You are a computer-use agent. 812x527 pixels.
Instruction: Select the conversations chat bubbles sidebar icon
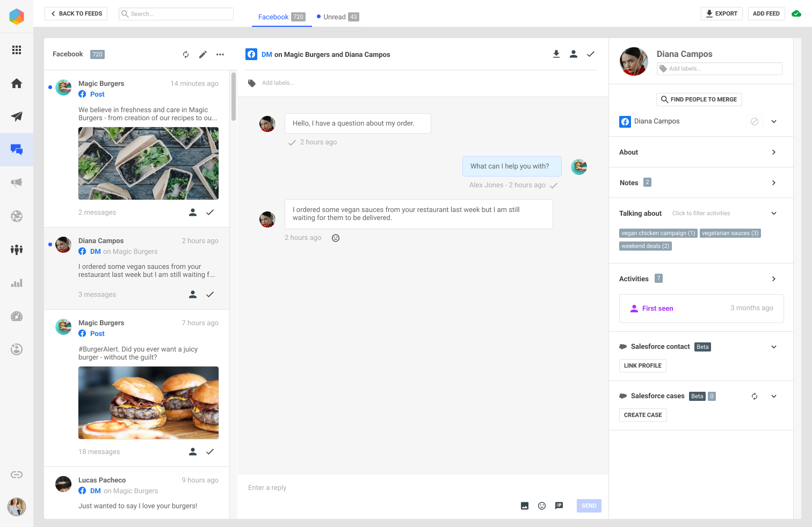17,150
